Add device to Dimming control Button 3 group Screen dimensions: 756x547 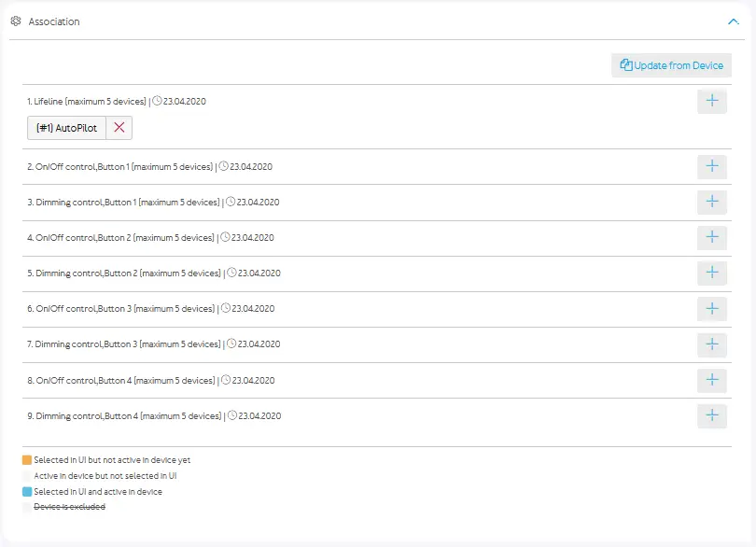tap(711, 344)
